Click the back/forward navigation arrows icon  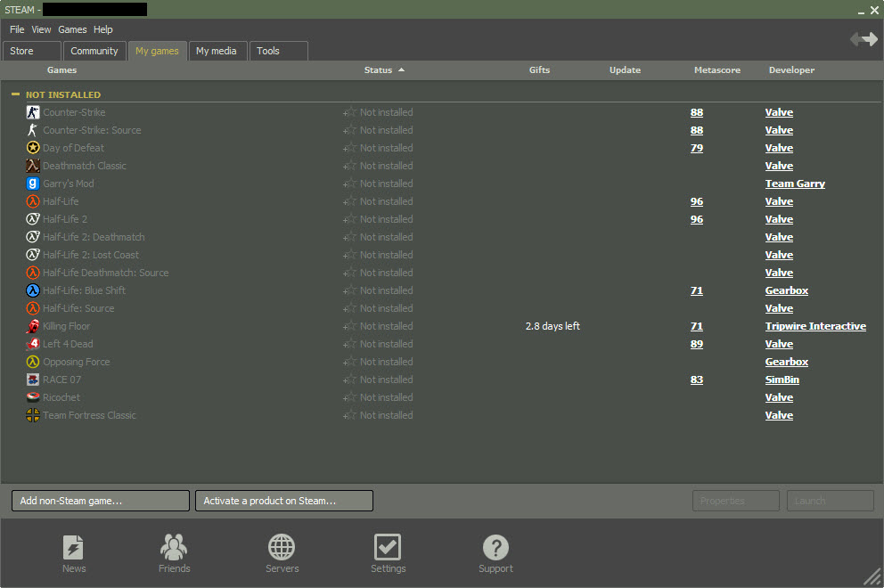(x=864, y=39)
